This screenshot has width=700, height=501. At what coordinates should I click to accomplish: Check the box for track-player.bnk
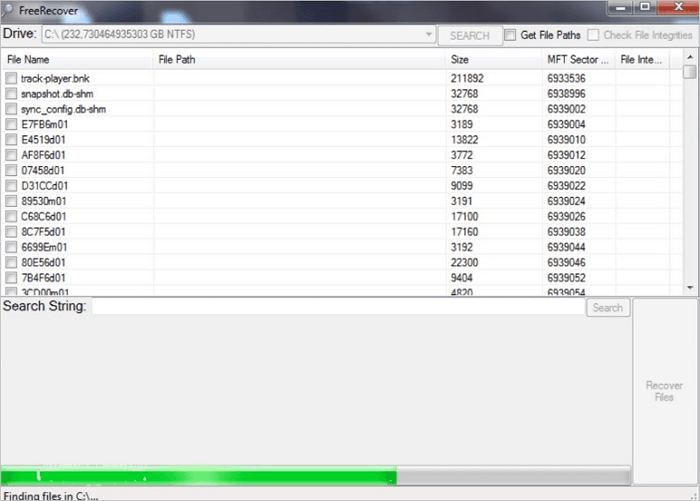click(11, 79)
